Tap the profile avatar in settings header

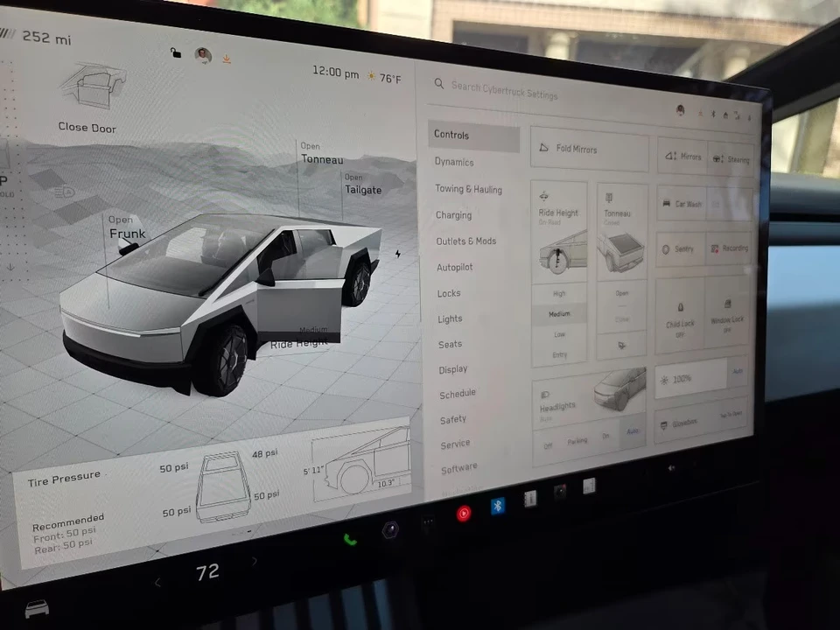(681, 110)
